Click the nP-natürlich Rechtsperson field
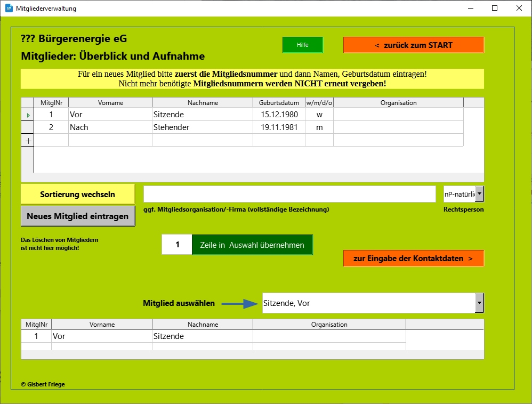Screen dimensions: 532x404 [x=460, y=194]
